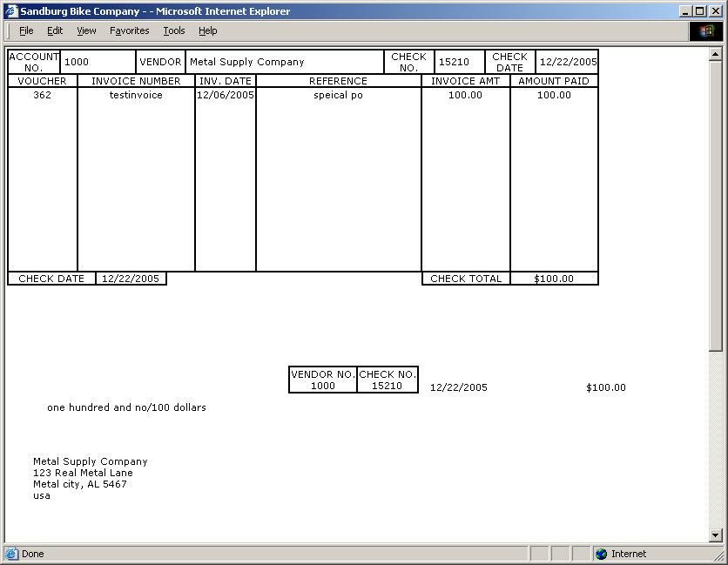Click the $100.00 check total cell

point(554,279)
